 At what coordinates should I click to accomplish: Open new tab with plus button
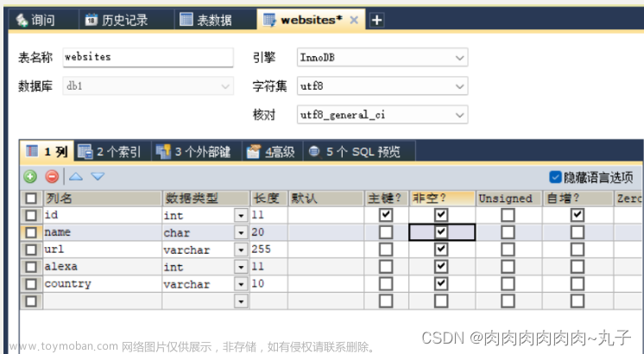click(376, 20)
